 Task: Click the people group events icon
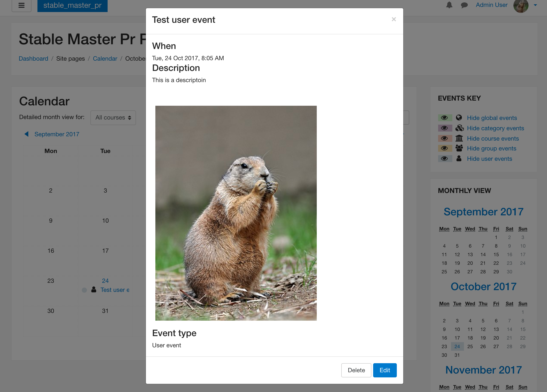pos(459,148)
